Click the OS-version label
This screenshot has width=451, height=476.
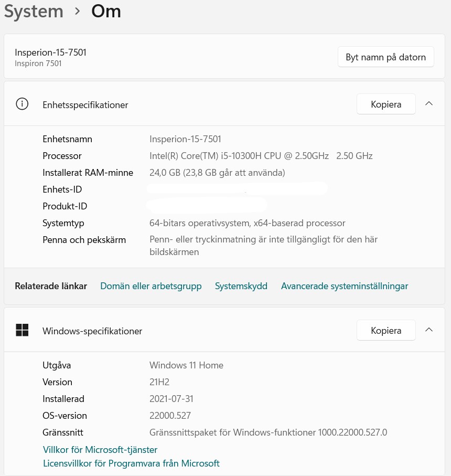click(65, 415)
